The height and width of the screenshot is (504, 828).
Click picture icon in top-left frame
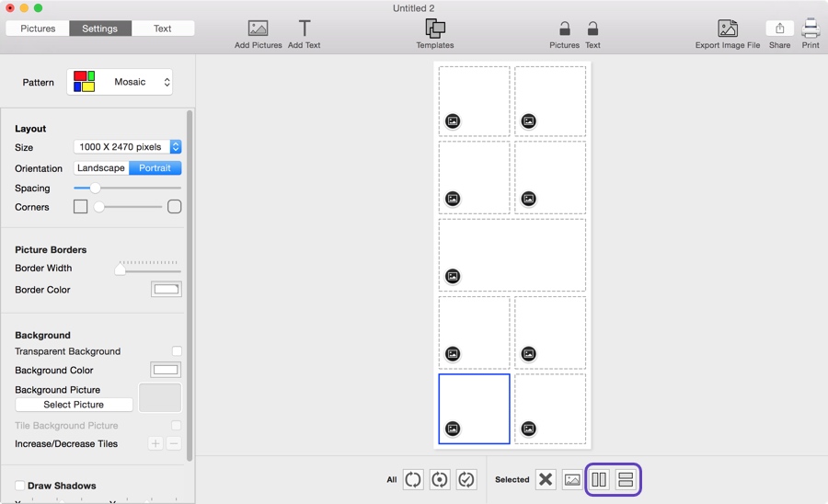(453, 120)
